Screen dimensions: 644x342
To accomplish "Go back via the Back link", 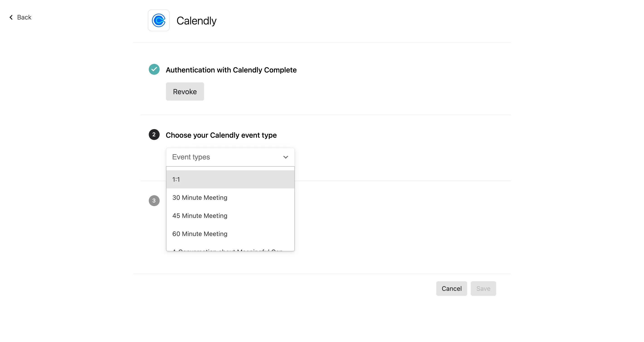I will pyautogui.click(x=20, y=17).
